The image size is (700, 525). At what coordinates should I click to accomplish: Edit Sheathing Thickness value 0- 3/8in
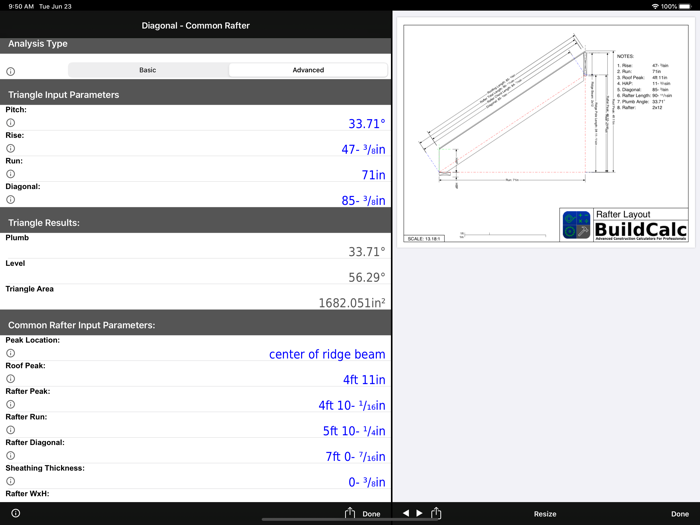coord(367,482)
